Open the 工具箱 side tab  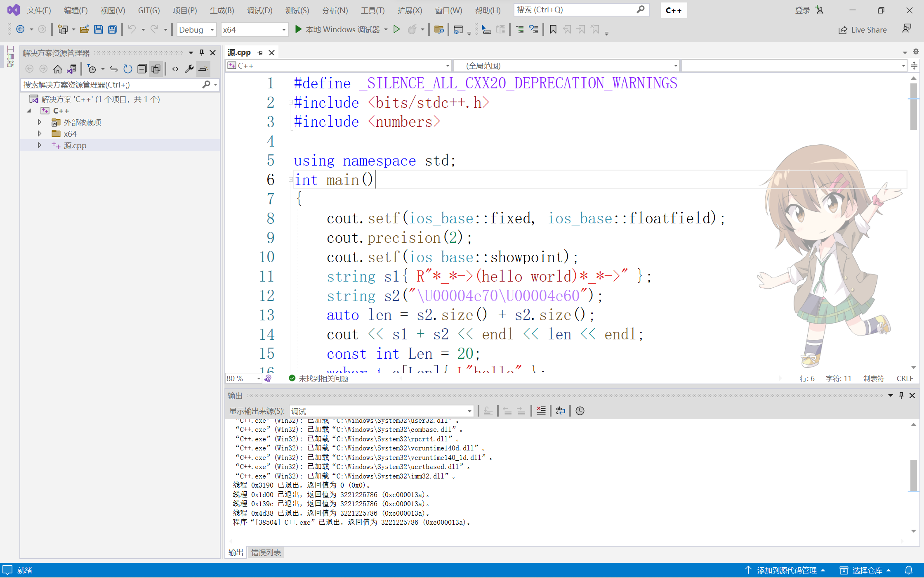tap(11, 57)
